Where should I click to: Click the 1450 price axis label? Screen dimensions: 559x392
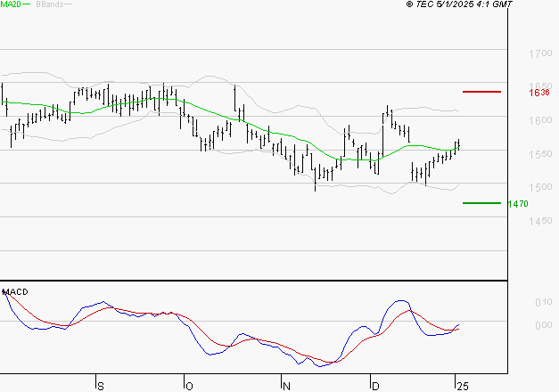pyautogui.click(x=540, y=221)
